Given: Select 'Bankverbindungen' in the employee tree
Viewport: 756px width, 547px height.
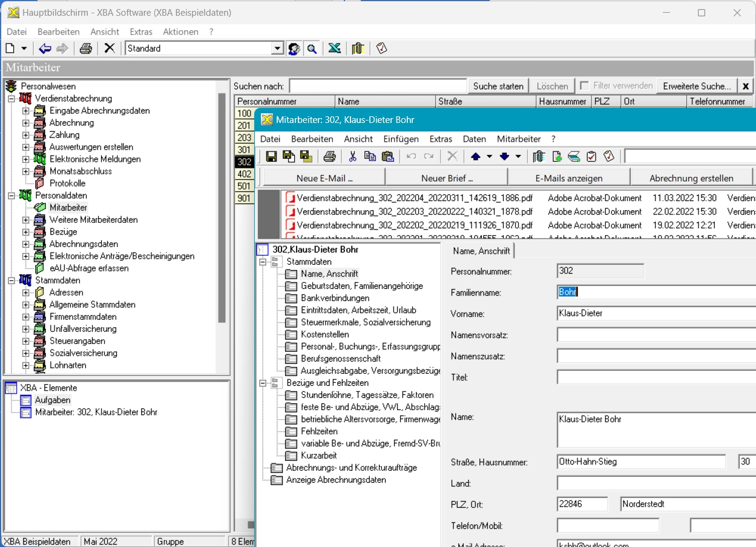Looking at the screenshot, I should pos(335,298).
